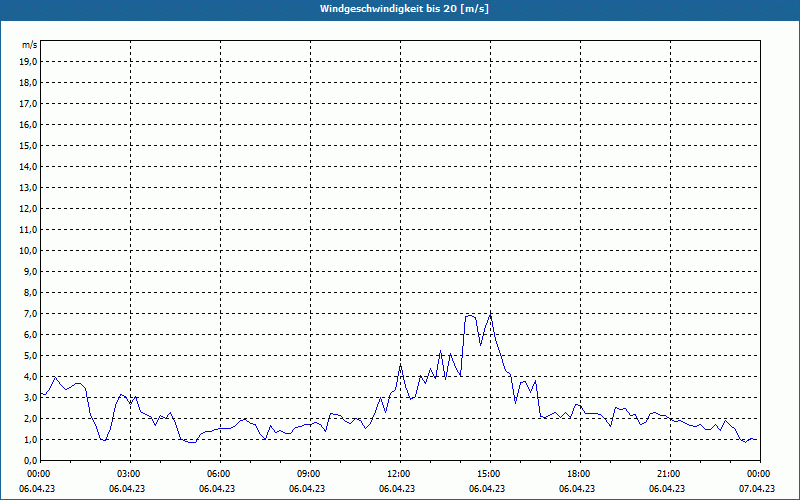Select the 15:00 time axis label
Screen dimensions: 800x500
pyautogui.click(x=490, y=474)
